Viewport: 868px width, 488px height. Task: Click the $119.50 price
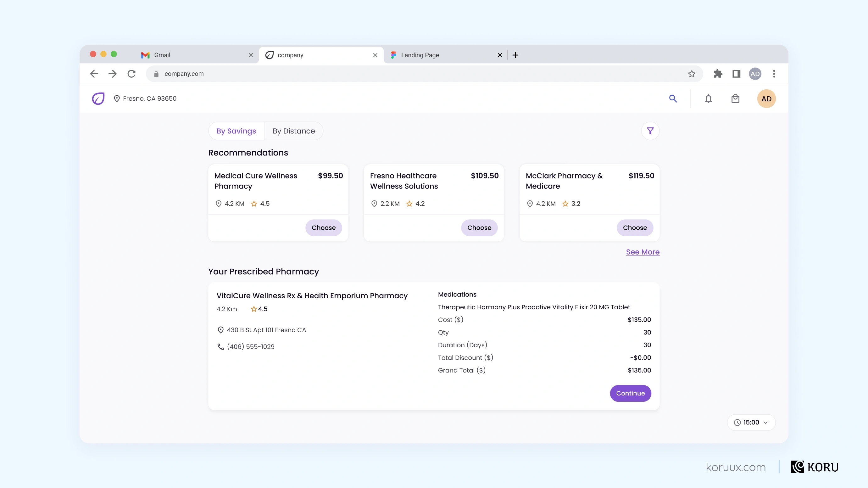pyautogui.click(x=641, y=176)
